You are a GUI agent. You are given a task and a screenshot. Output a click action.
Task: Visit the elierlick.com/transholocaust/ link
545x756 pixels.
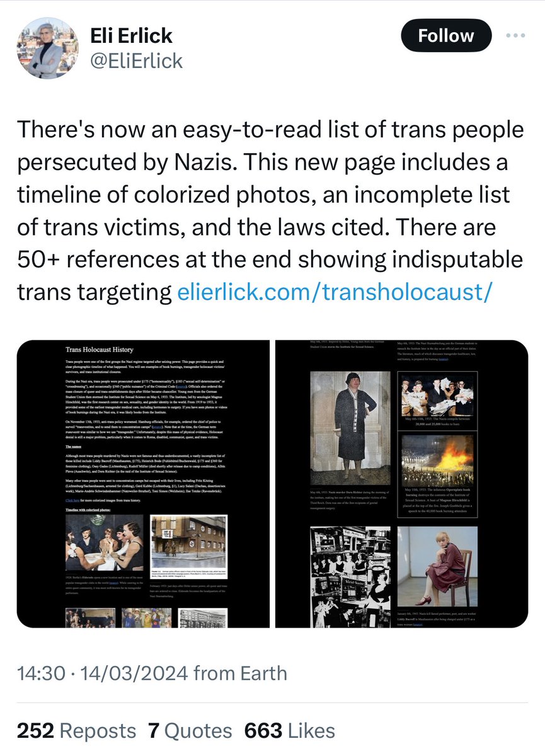pyautogui.click(x=334, y=292)
